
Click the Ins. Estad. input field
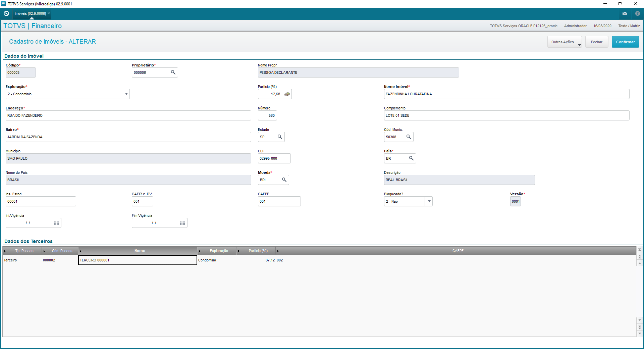coord(41,201)
